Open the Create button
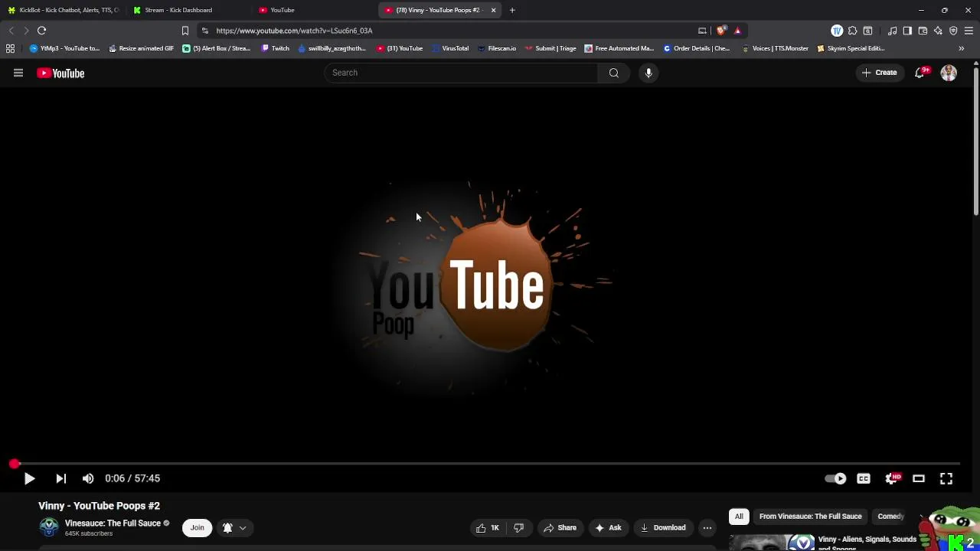The image size is (980, 551). (x=879, y=73)
